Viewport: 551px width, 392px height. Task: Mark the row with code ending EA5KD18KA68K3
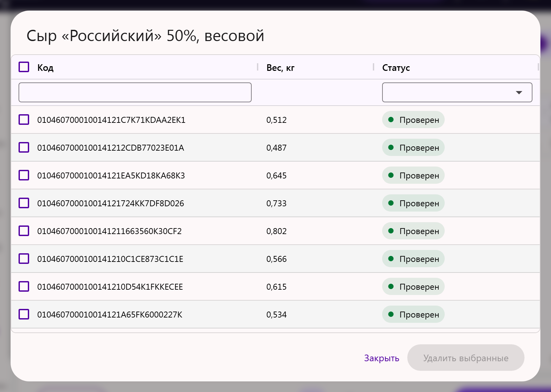pyautogui.click(x=24, y=175)
